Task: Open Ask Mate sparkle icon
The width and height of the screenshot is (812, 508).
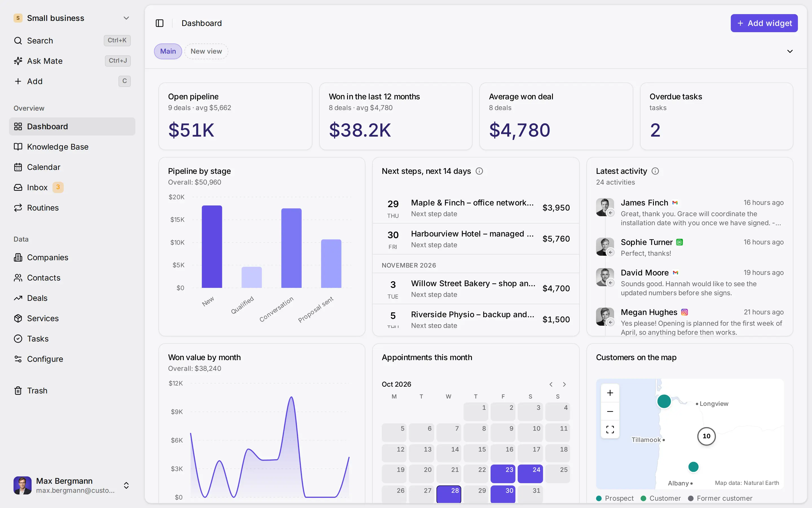Action: [x=18, y=61]
